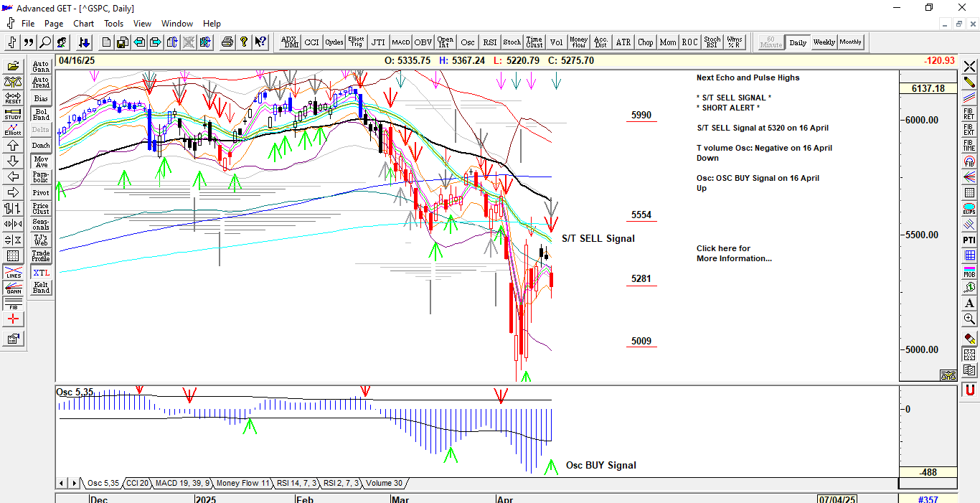The width and height of the screenshot is (980, 503).
Task: Toggle the Bol Band overlay
Action: coord(41,114)
